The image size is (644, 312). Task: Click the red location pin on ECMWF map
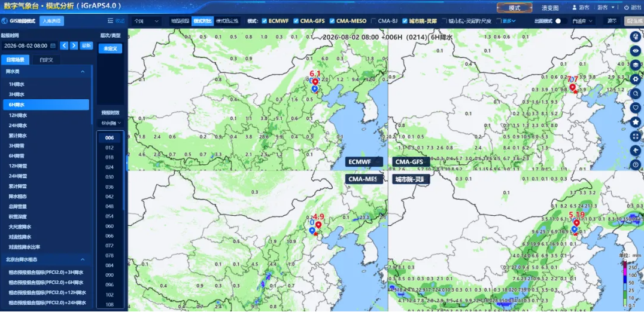(315, 82)
